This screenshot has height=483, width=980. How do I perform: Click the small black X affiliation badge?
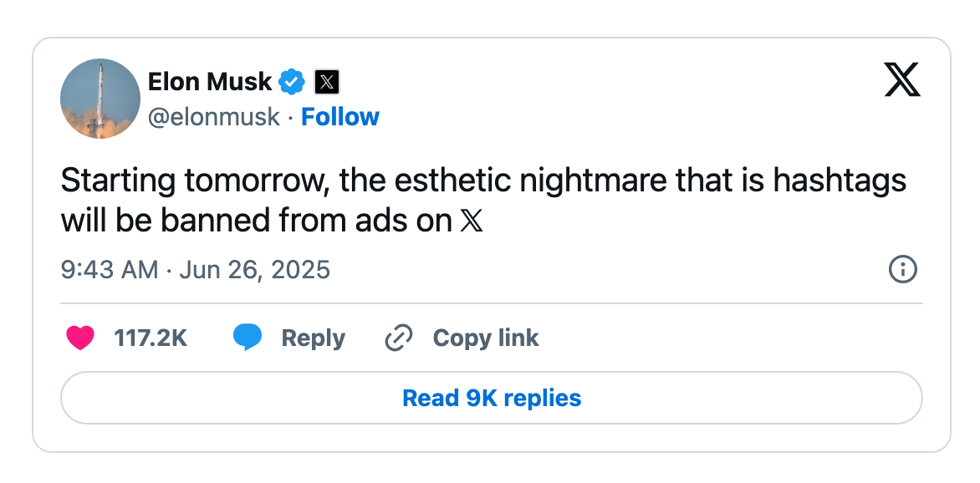pyautogui.click(x=326, y=82)
